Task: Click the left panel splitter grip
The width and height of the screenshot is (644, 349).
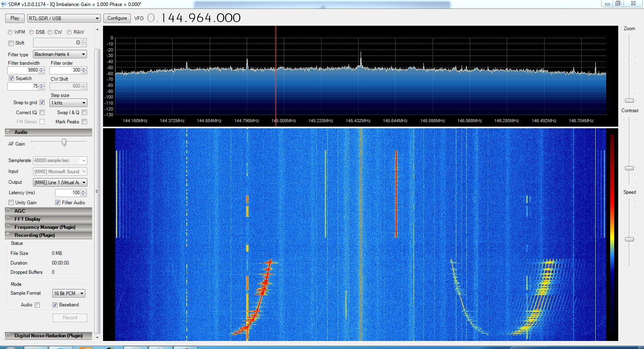Action: click(x=97, y=192)
